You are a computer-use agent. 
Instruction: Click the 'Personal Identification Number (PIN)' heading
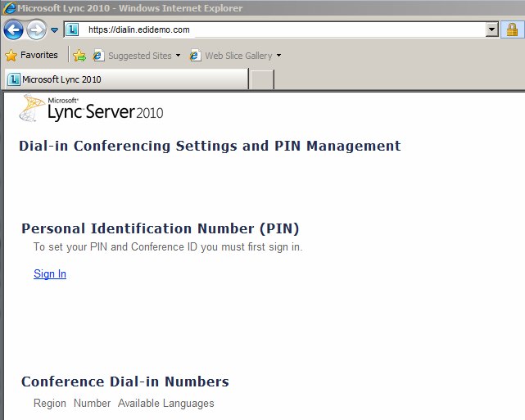point(161,228)
